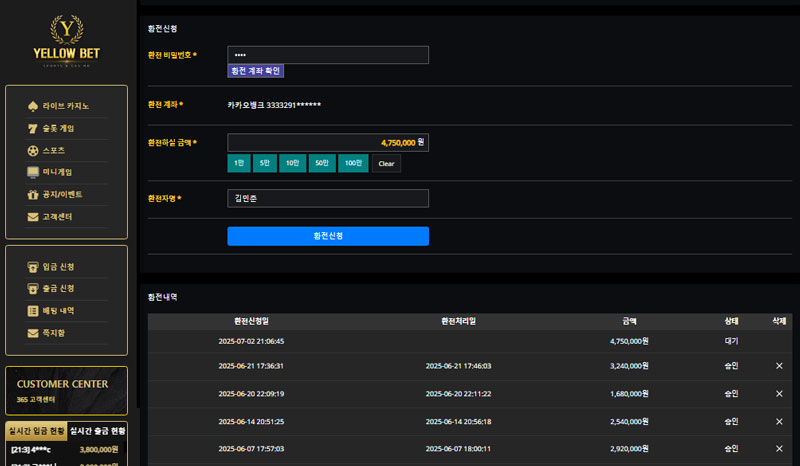Select the 2025-06-21 17:46:03 processed date
Screen dimensions: 800x466
tap(459, 366)
